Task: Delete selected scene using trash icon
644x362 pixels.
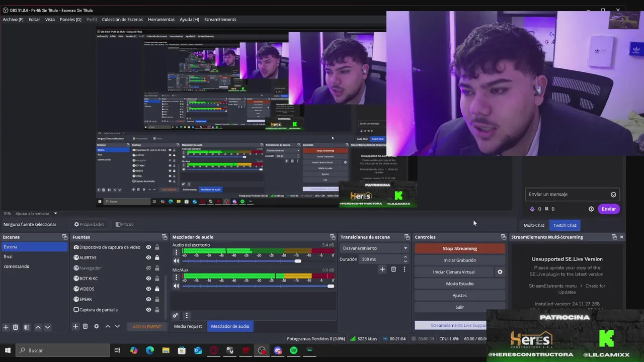Action: click(x=16, y=327)
